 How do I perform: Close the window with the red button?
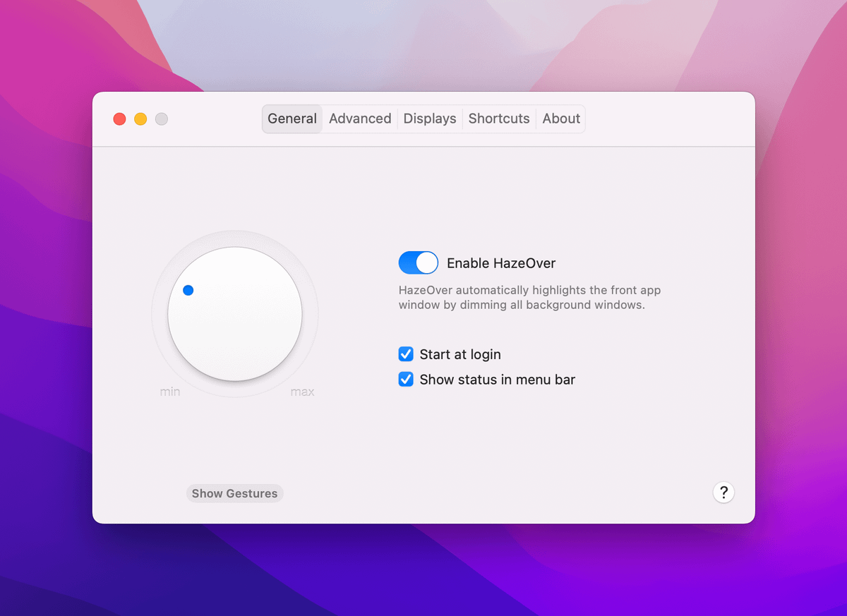click(119, 119)
